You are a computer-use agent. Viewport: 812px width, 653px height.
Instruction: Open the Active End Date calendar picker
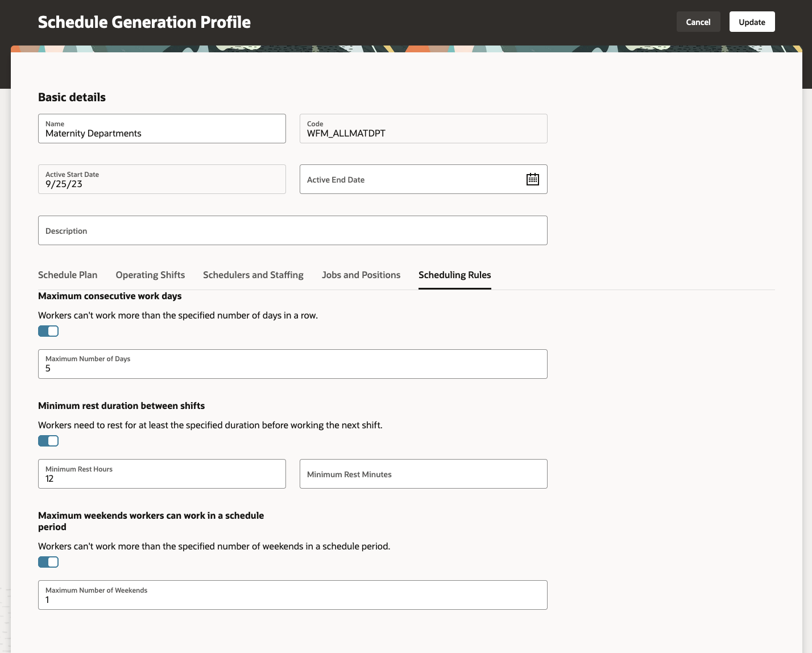pyautogui.click(x=532, y=179)
